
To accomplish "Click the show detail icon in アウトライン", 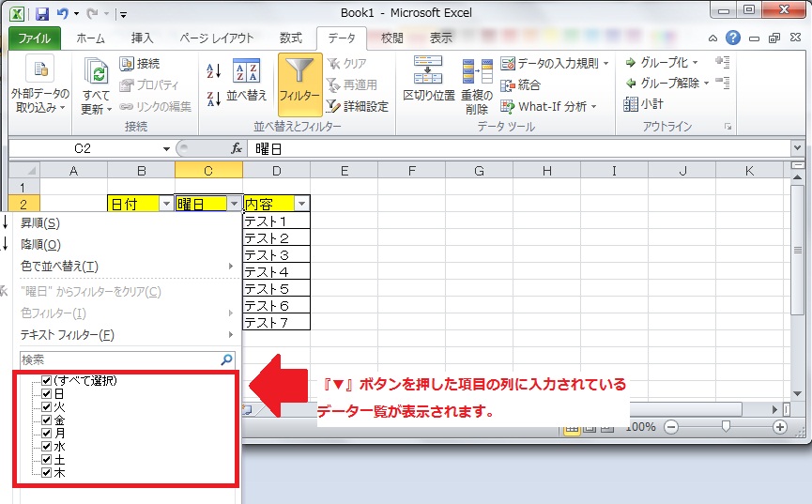I will [x=723, y=62].
